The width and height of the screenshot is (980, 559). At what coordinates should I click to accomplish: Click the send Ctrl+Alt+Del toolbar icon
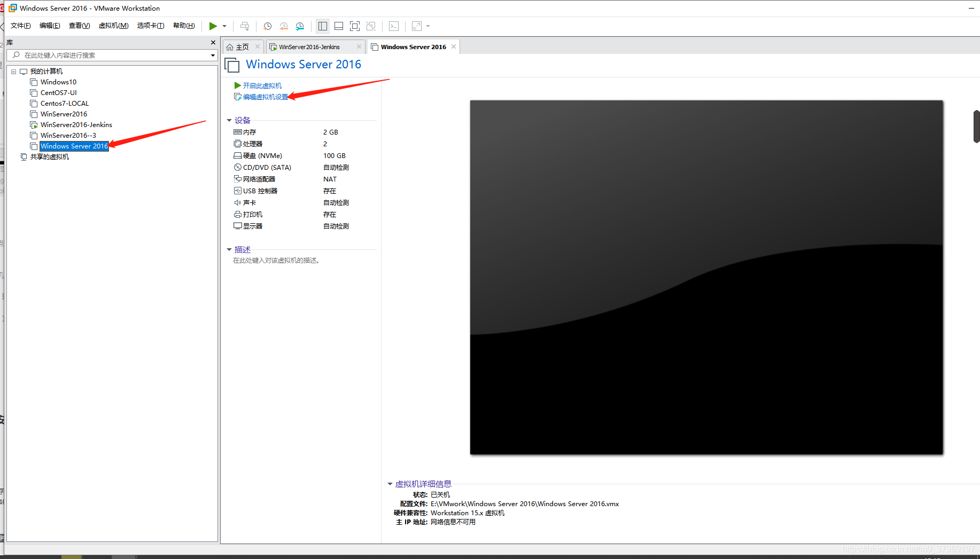click(245, 26)
